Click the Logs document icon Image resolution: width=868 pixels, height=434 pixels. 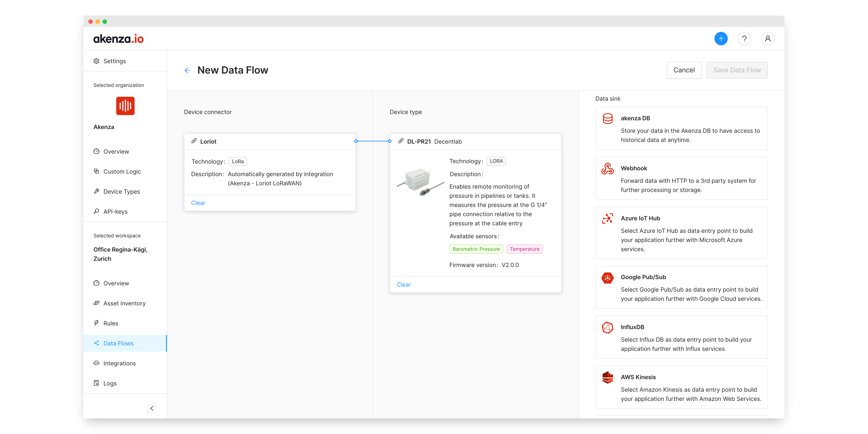96,383
